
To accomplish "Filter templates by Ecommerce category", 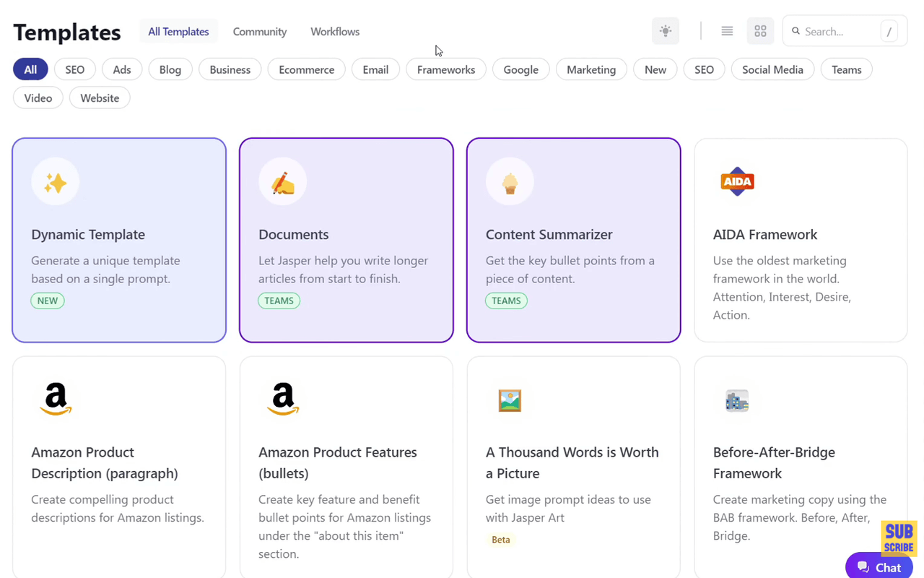I will [x=306, y=69].
